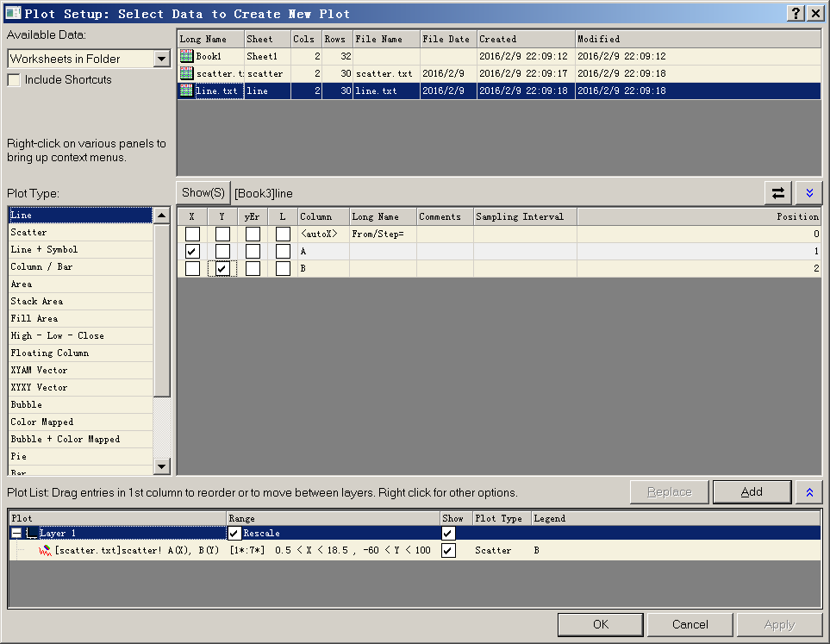Click the plot type list up arrow
The image size is (830, 644).
coord(161,215)
